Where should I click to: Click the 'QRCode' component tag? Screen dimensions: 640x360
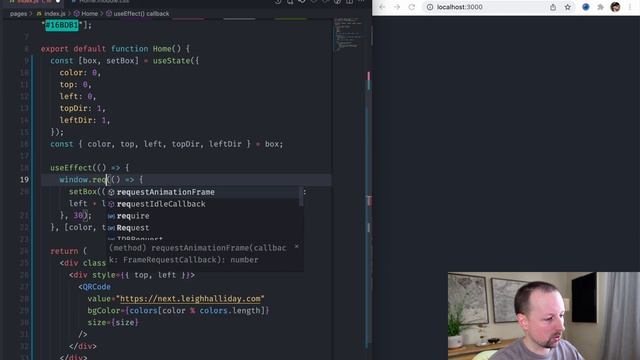[x=96, y=287]
